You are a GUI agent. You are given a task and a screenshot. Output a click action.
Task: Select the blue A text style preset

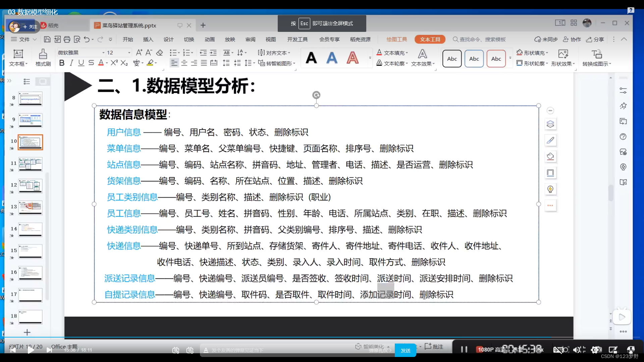click(x=332, y=58)
